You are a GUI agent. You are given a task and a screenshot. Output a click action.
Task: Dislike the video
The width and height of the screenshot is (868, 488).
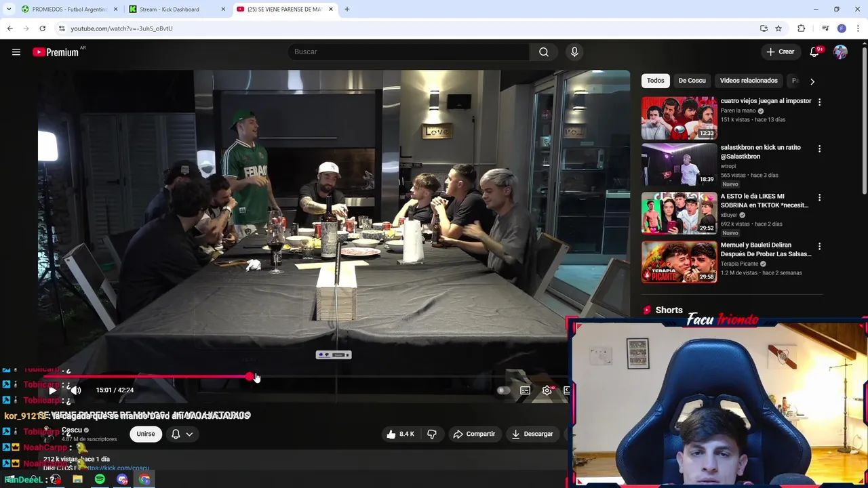click(432, 434)
